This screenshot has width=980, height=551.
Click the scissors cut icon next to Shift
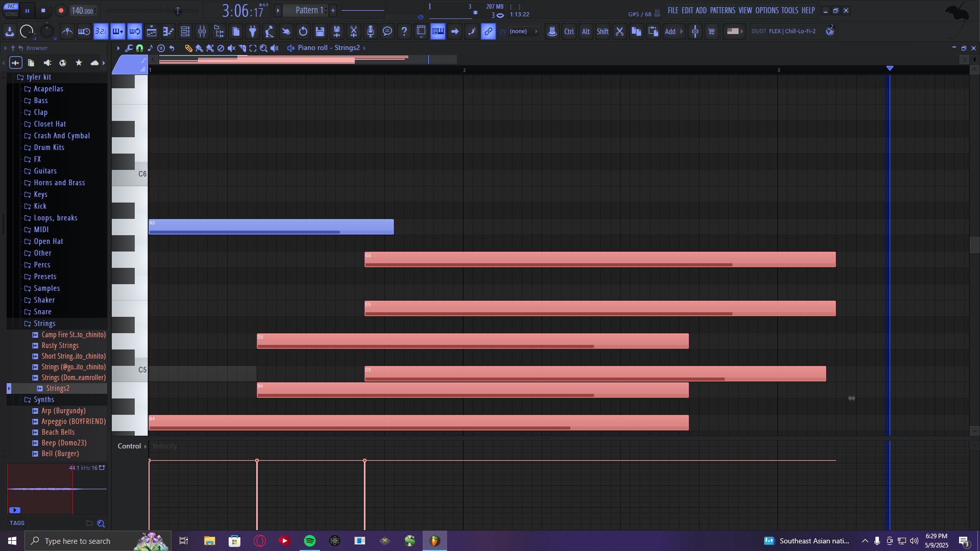[x=620, y=32]
